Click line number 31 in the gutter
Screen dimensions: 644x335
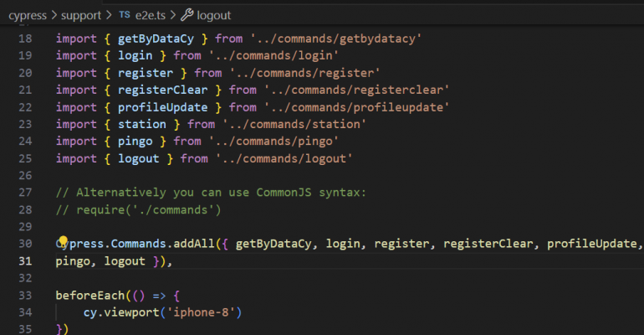pyautogui.click(x=25, y=261)
